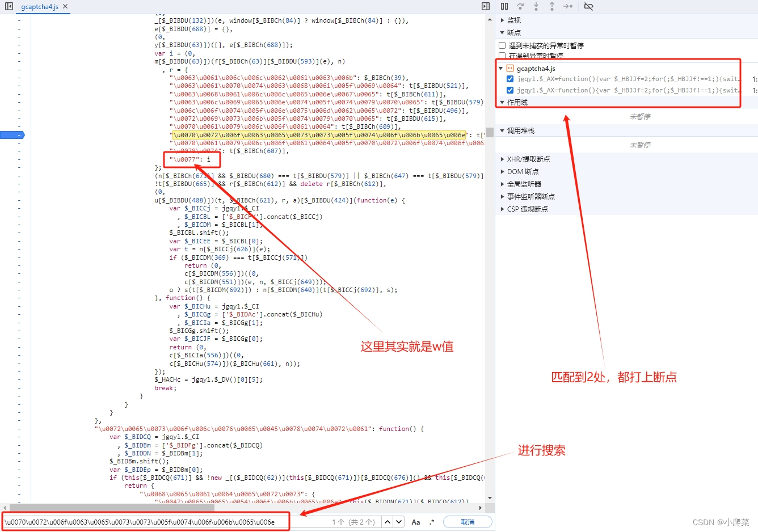758x532 pixels.
Task: Click scroll up arrow of code editor
Action: click(x=490, y=19)
